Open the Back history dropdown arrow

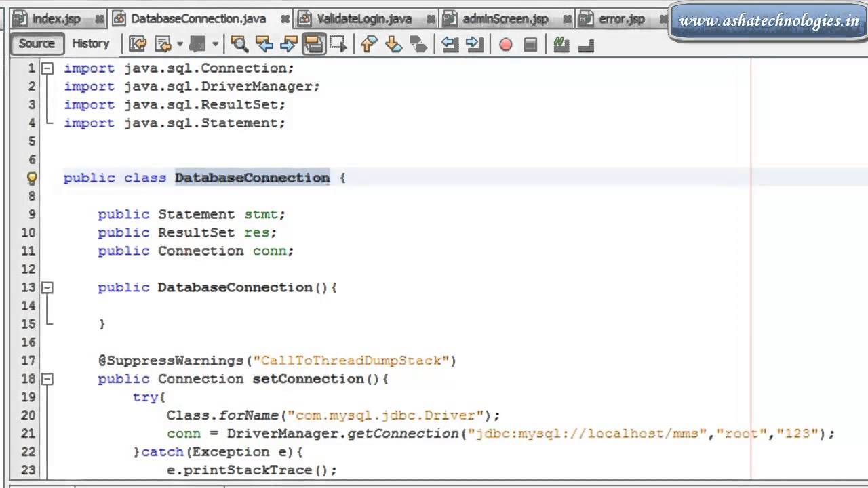(x=180, y=45)
